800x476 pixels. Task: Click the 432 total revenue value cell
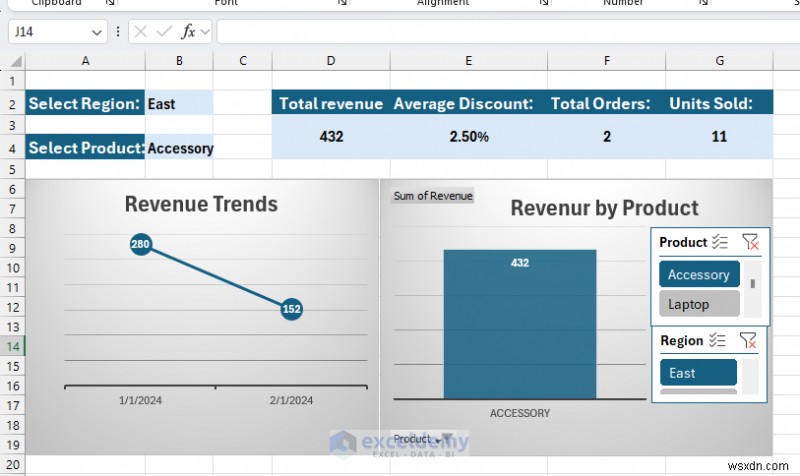331,137
